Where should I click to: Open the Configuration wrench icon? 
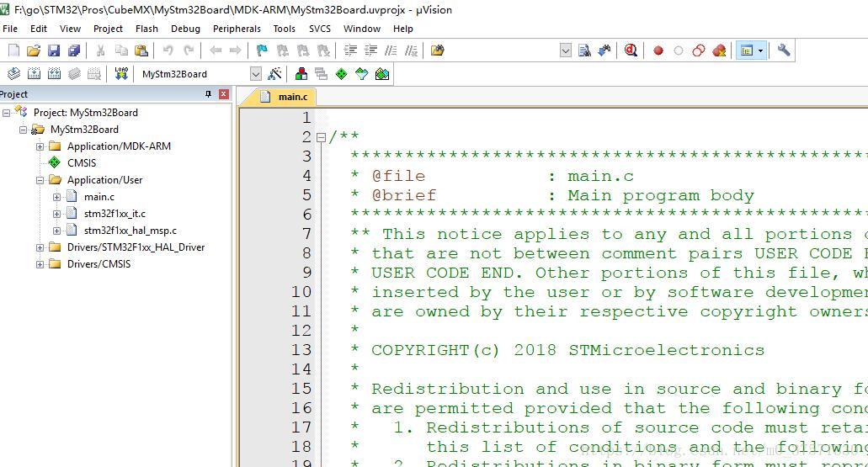pos(784,50)
